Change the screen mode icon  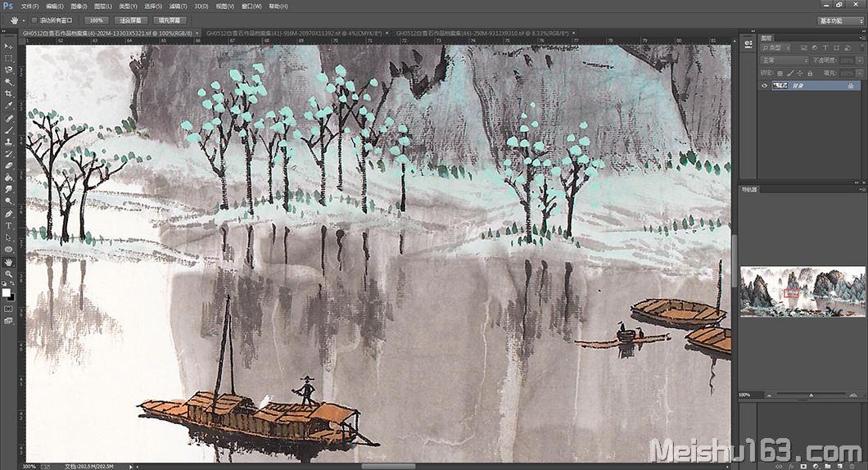(8, 320)
